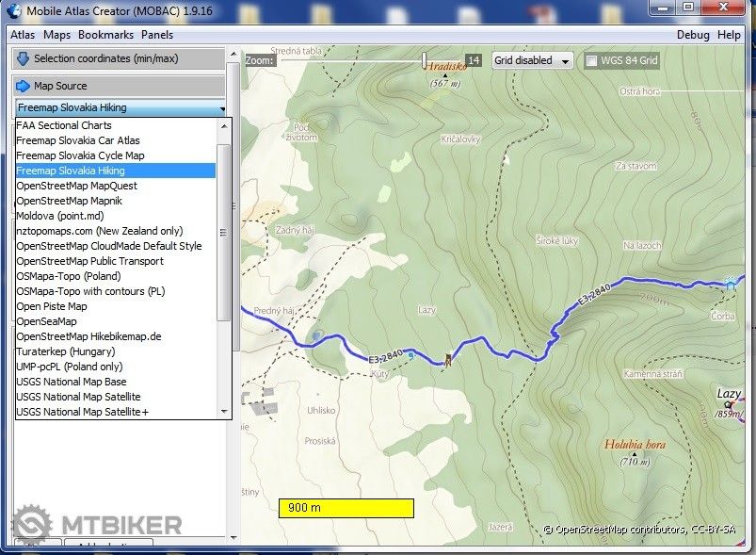Pick Open Piste Map from the list

pos(52,306)
